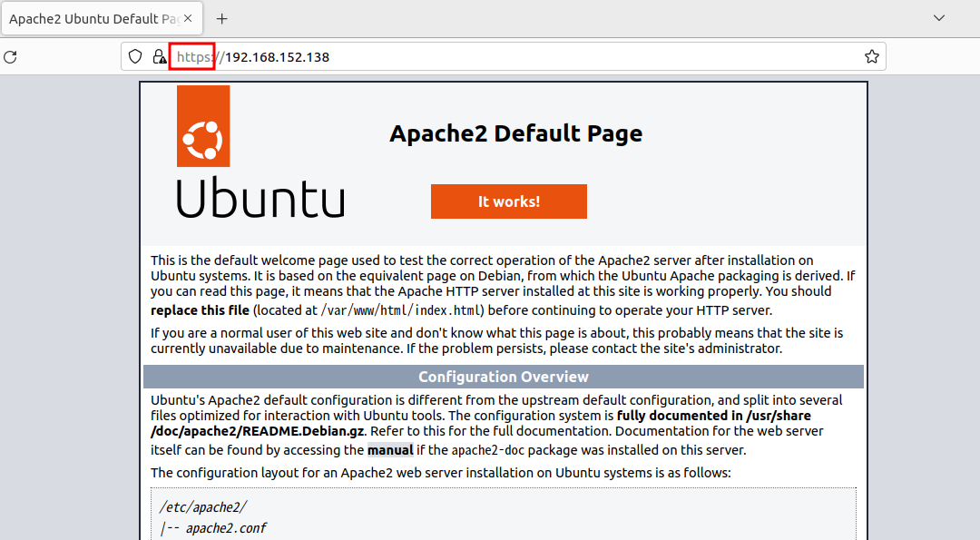This screenshot has width=980, height=540.
Task: Click the 'replace this file' bold text
Action: point(200,310)
